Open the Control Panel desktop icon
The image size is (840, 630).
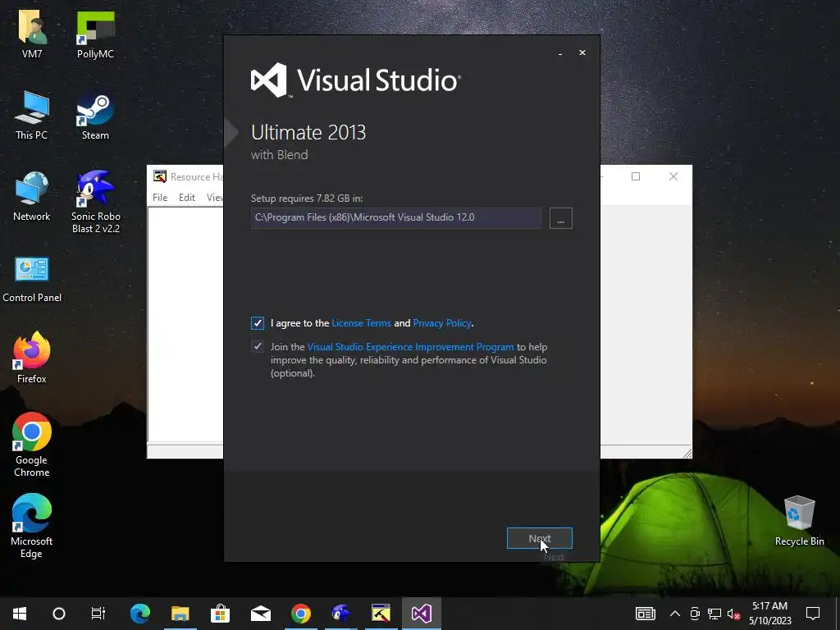[x=32, y=279]
